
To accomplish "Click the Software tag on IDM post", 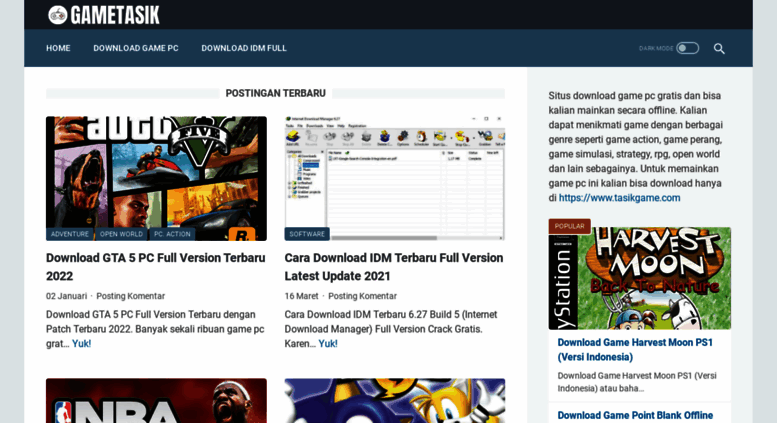I will coord(307,234).
